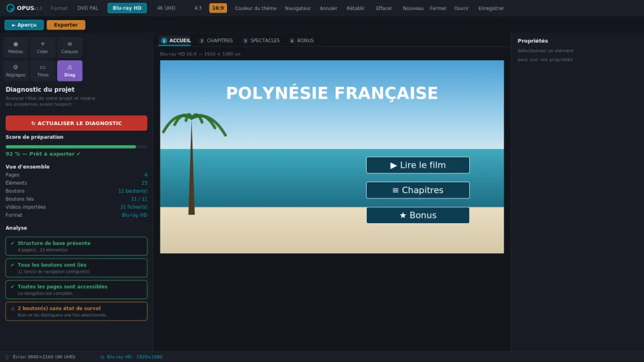Viewport: 644px width, 362px height.
Task: Click the boutons sans état de survol warning
Action: coord(76,312)
